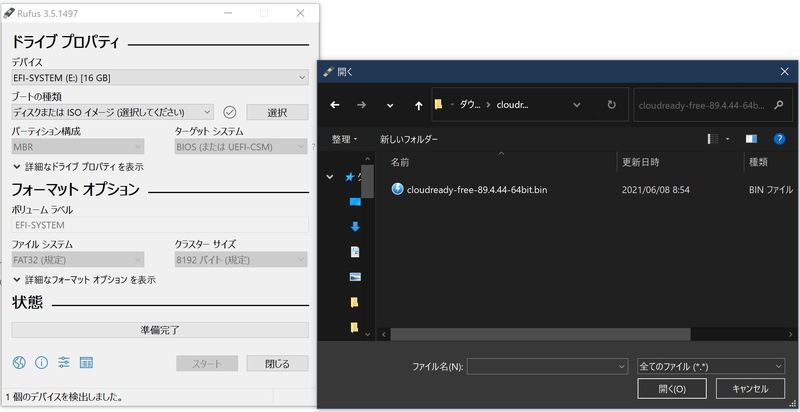The height and width of the screenshot is (412, 800).
Task: Click the cloudr... breadcrumb segment
Action: [512, 105]
